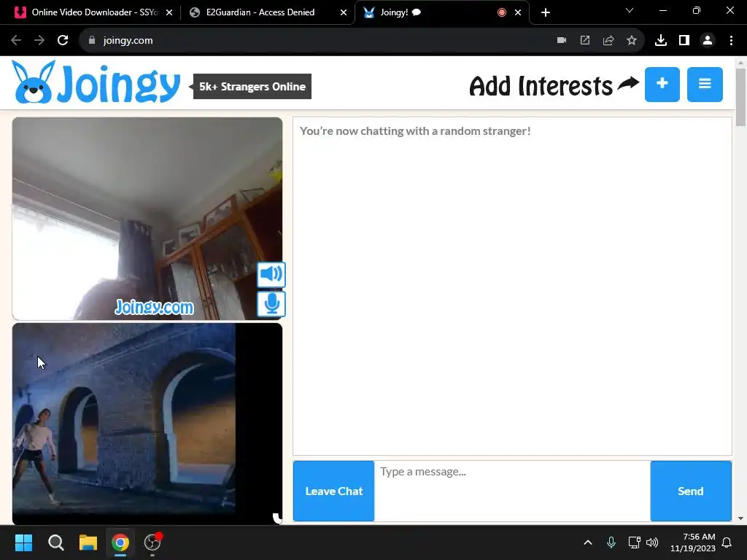Close the E2Guardian tab
This screenshot has height=560, width=747.
point(344,12)
